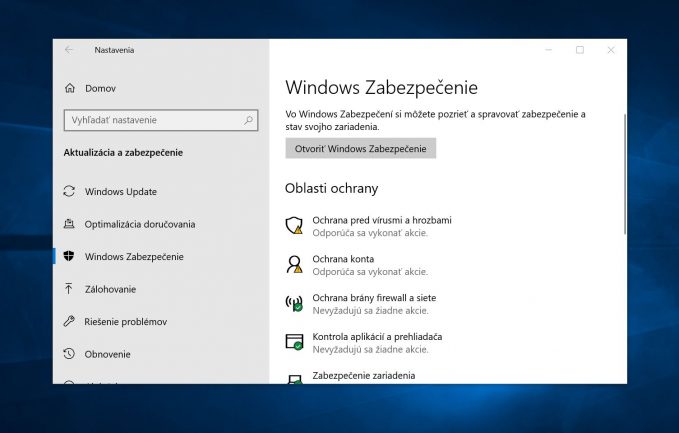The height and width of the screenshot is (433, 679).
Task: Click the Nastavenia window title text
Action: pos(114,50)
